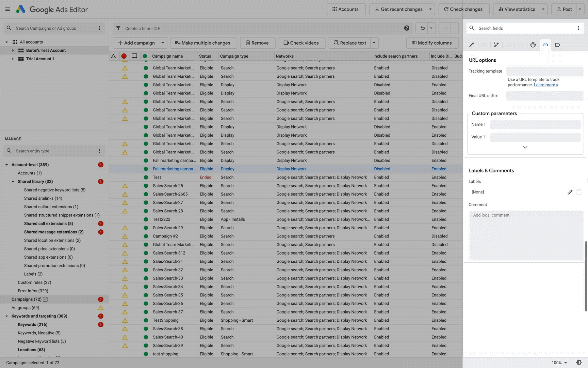Collapse Keywords and targeting section

point(6,316)
